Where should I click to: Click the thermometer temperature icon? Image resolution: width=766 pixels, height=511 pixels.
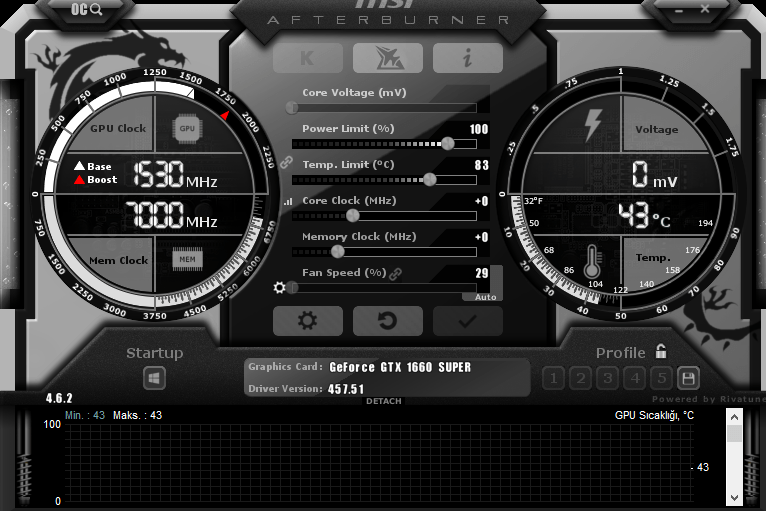point(592,261)
